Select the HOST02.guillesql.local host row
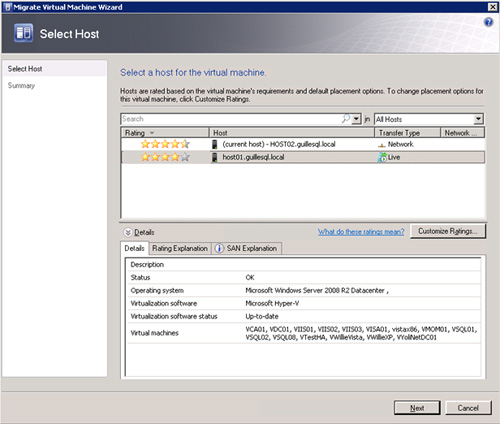This screenshot has height=424, width=500. (303, 144)
